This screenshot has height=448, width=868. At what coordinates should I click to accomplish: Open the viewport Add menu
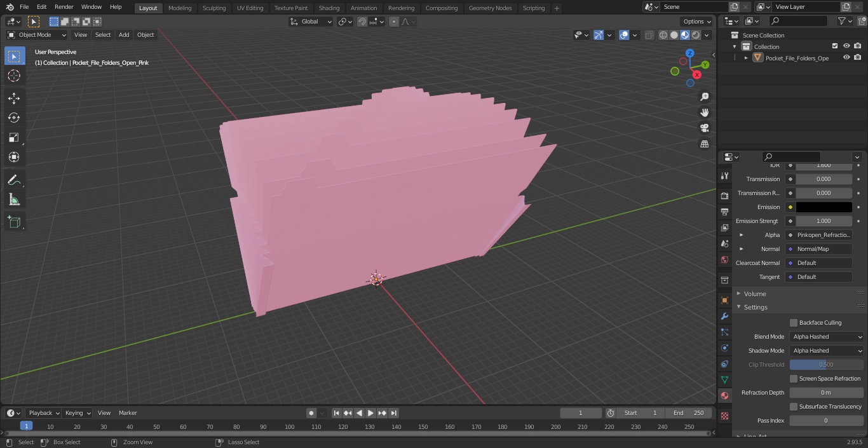(x=124, y=35)
